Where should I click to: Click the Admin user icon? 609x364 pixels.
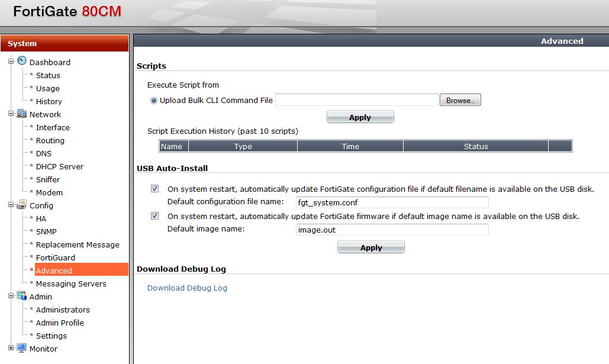[x=22, y=295]
